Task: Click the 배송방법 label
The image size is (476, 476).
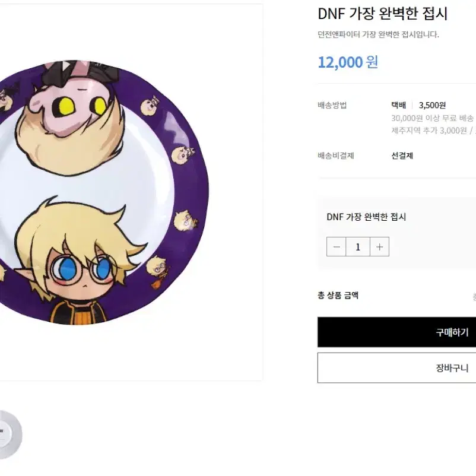Action: coord(332,105)
